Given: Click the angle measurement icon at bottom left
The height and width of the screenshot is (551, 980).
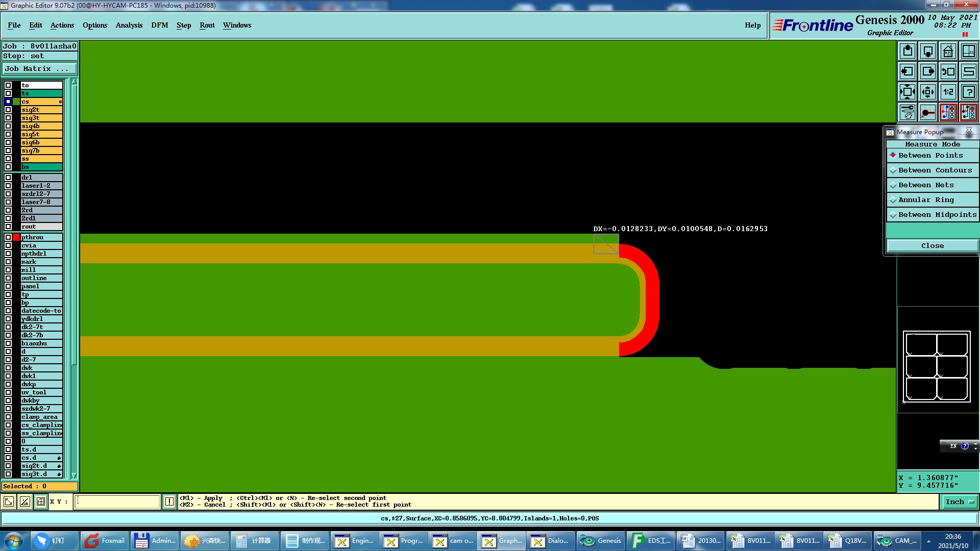Looking at the screenshot, I should point(24,502).
